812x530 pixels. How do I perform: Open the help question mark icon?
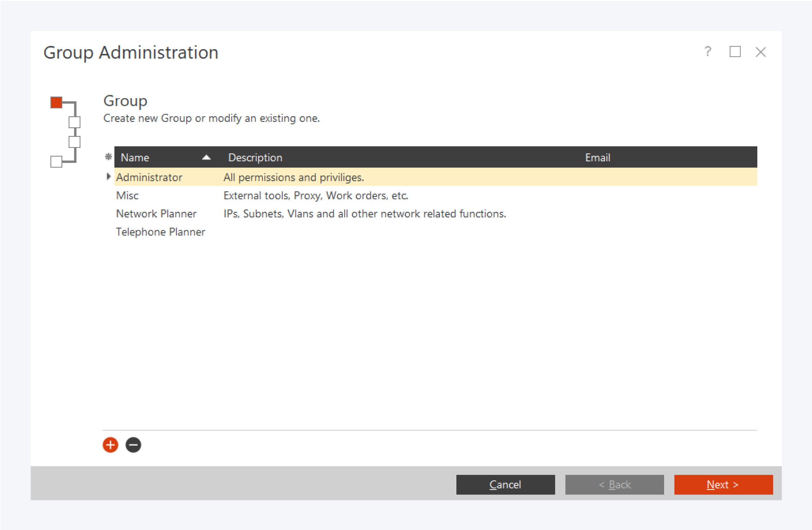[708, 52]
